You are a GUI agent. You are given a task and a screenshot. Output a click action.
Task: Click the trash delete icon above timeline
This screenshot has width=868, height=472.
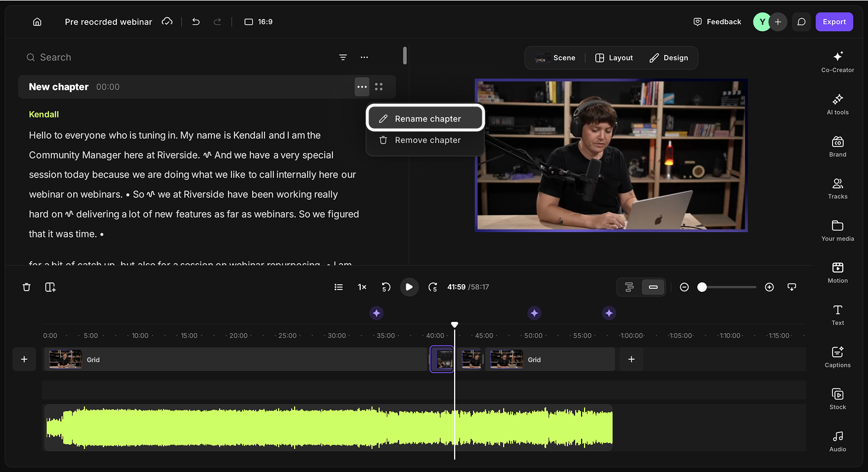pos(27,287)
